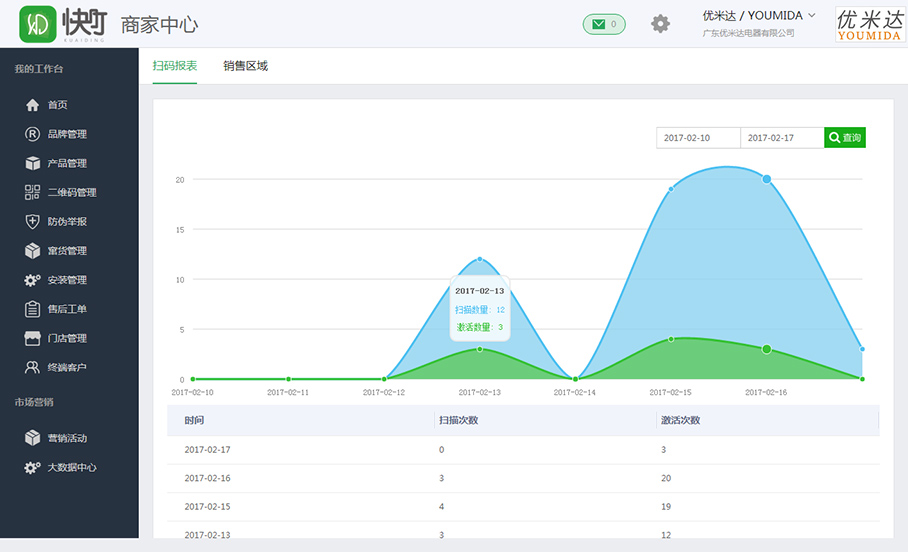Open 防伪举报 menu item
This screenshot has height=552, width=908.
(67, 221)
